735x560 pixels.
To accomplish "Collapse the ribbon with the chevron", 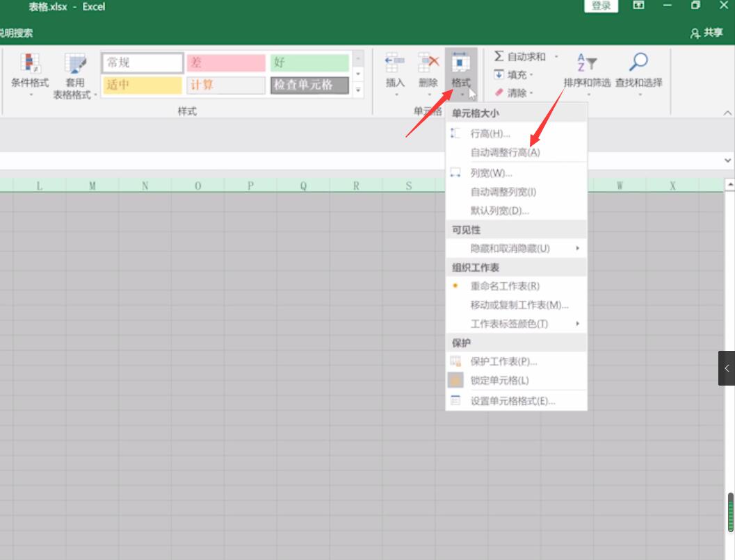I will (727, 113).
